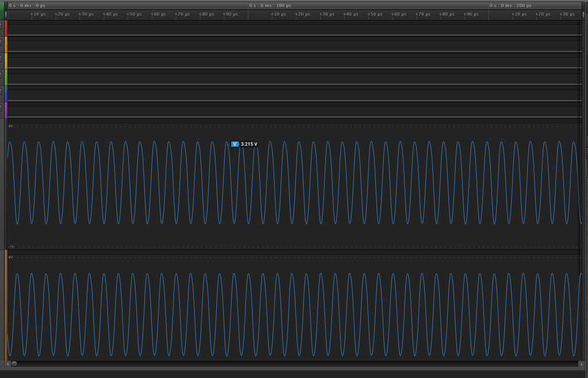Click the blue V measurement icon

(235, 144)
